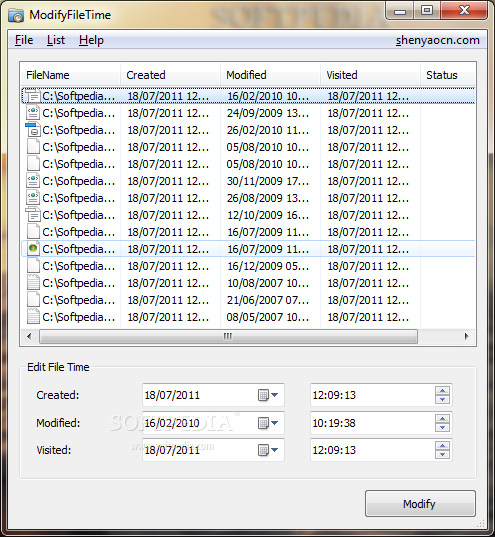Viewport: 495px width, 537px height.
Task: Click the ModifyFileTime app icon in title bar
Action: pyautogui.click(x=16, y=15)
